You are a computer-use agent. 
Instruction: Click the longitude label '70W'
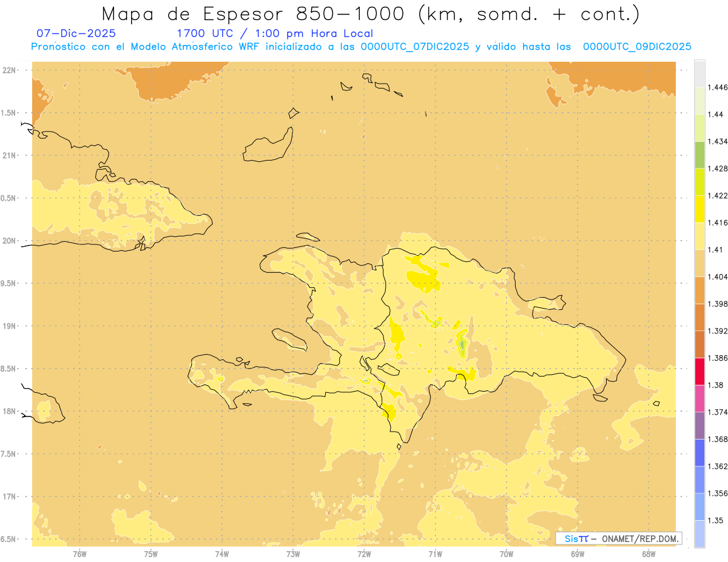tap(507, 554)
